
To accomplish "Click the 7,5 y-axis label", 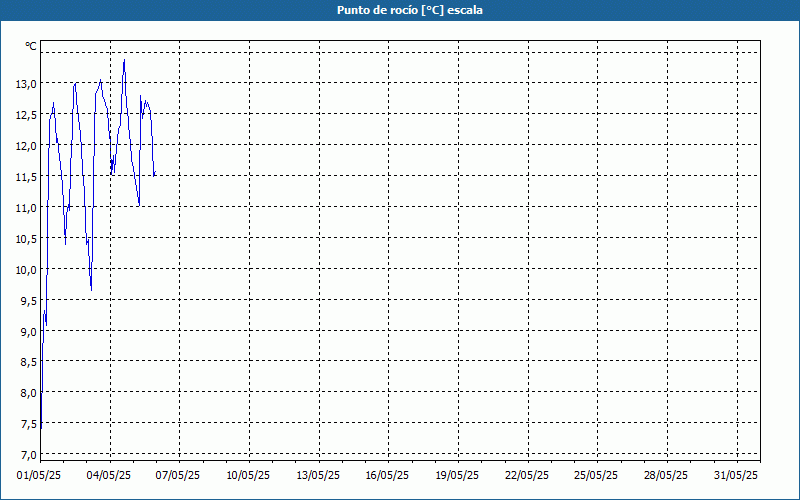I will coord(29,423).
